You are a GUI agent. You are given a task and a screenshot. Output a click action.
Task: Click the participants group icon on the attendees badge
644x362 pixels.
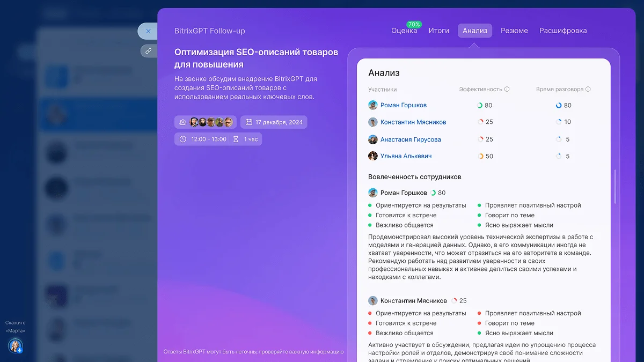(x=182, y=122)
